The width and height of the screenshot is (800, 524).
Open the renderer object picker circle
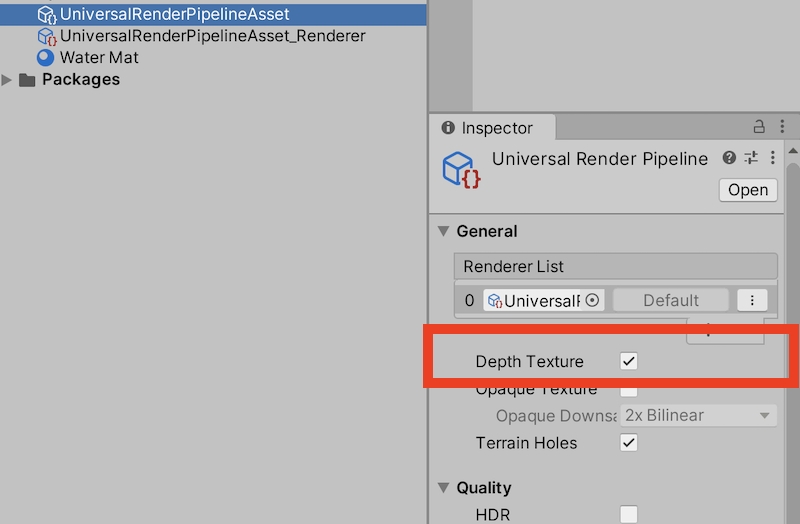(592, 301)
